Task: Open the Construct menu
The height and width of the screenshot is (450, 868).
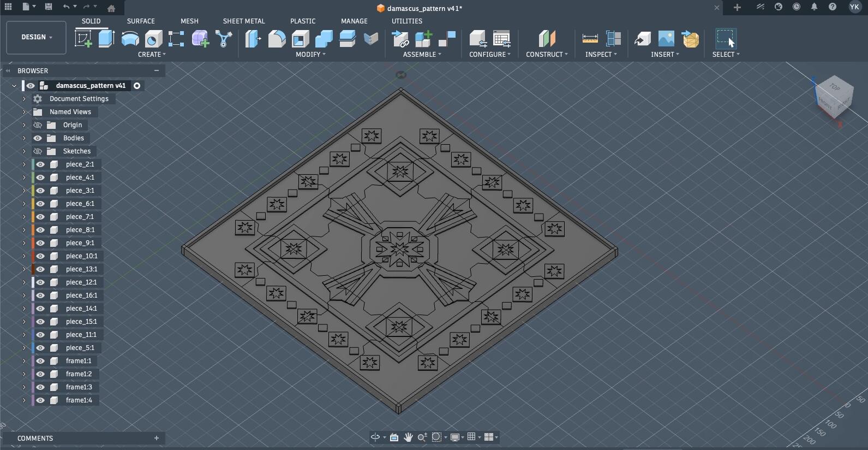Action: (x=547, y=55)
